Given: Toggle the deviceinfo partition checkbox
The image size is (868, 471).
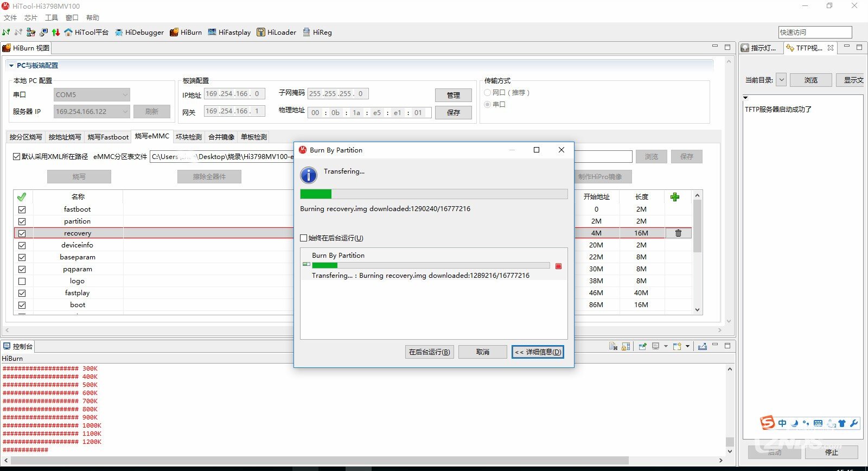Looking at the screenshot, I should point(22,245).
